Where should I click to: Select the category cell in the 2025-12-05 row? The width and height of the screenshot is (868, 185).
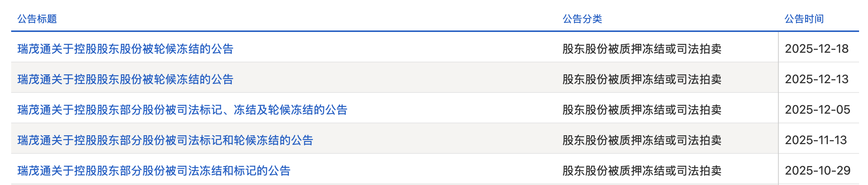pyautogui.click(x=642, y=110)
